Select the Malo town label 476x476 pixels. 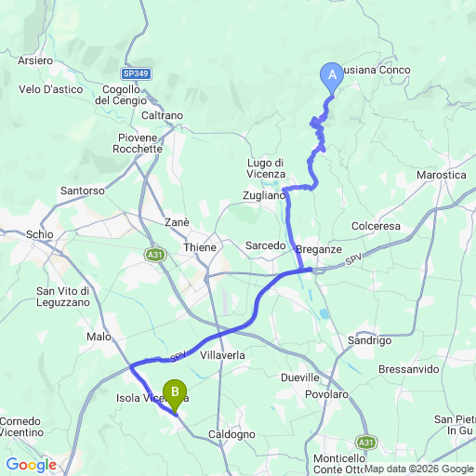[99, 337]
